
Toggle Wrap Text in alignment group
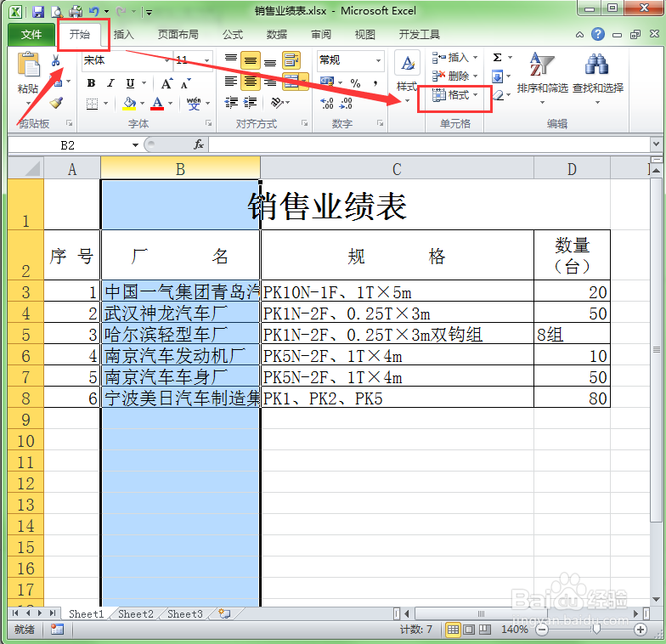(291, 60)
